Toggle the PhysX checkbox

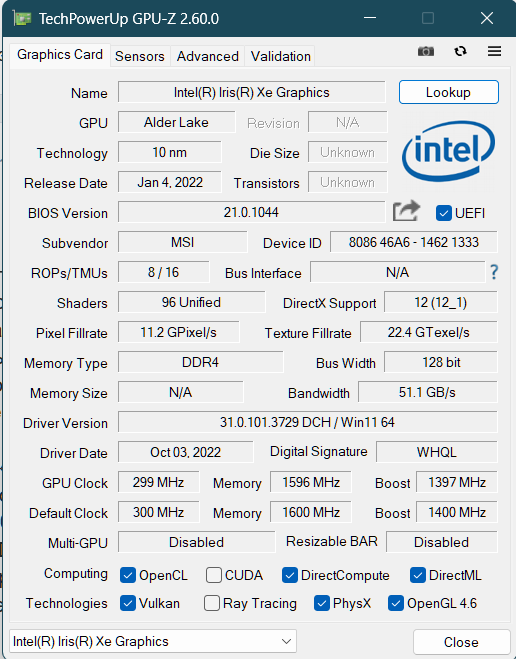click(x=321, y=604)
